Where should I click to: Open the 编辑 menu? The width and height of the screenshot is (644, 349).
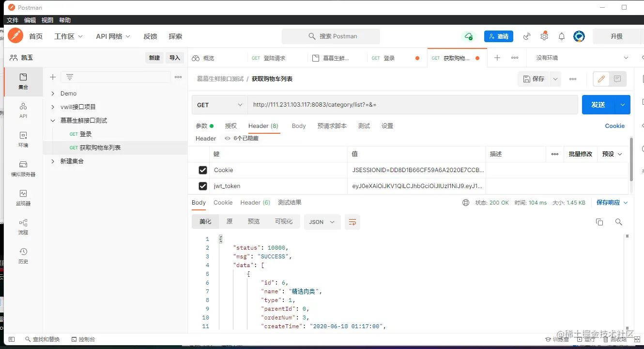click(x=30, y=20)
